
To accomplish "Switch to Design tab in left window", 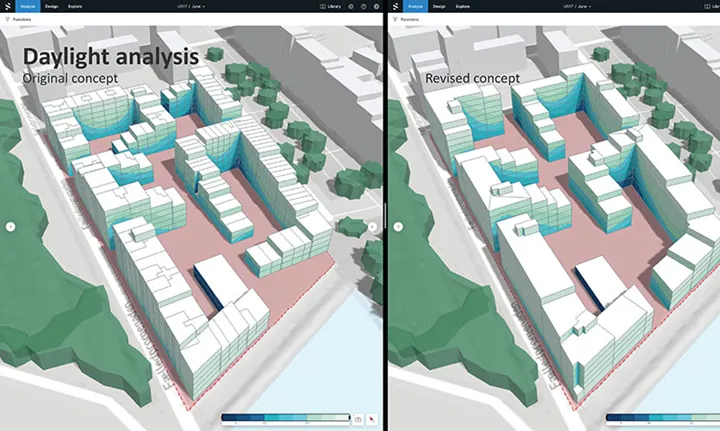I will (51, 6).
